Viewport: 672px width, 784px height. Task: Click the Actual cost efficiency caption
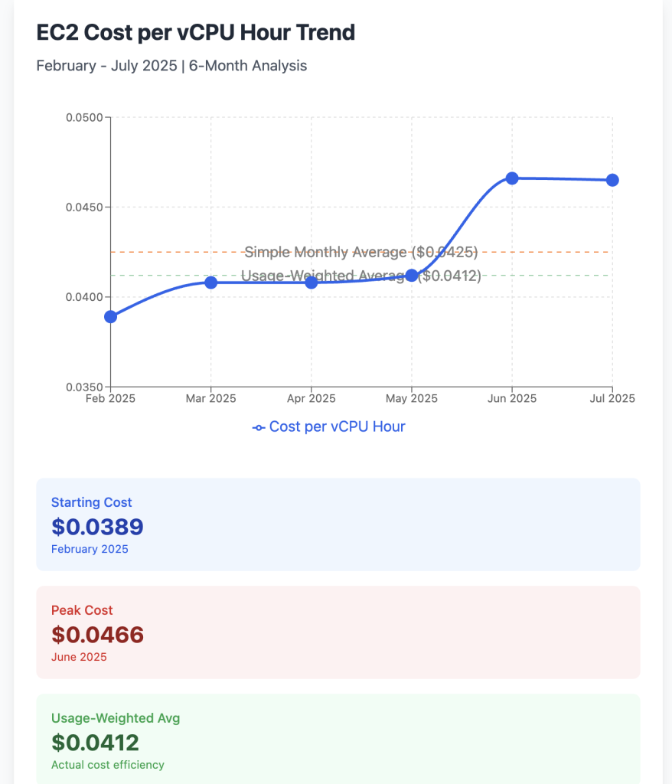click(108, 765)
